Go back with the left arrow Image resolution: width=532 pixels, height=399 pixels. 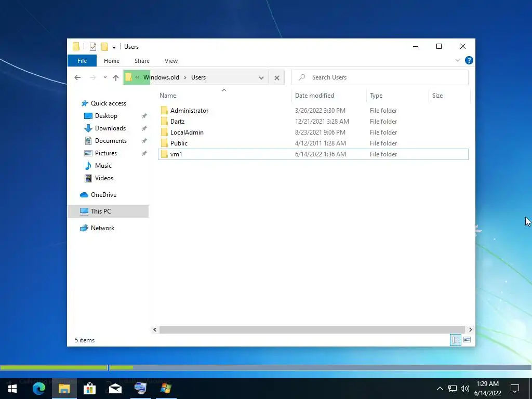(x=77, y=78)
